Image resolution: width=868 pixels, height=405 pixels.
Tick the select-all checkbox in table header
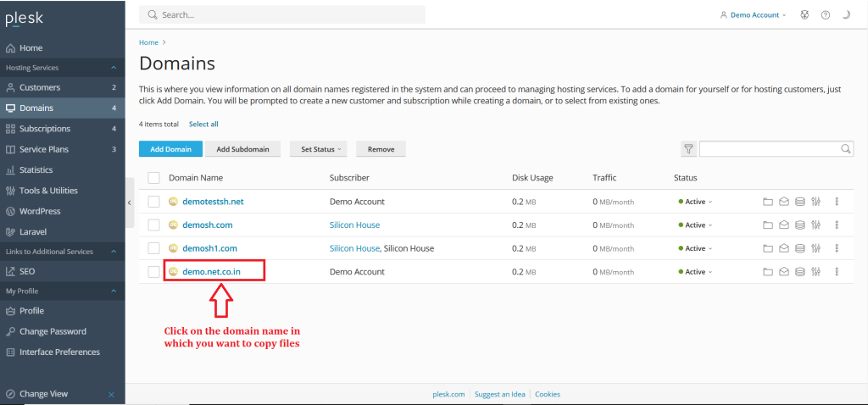(154, 178)
